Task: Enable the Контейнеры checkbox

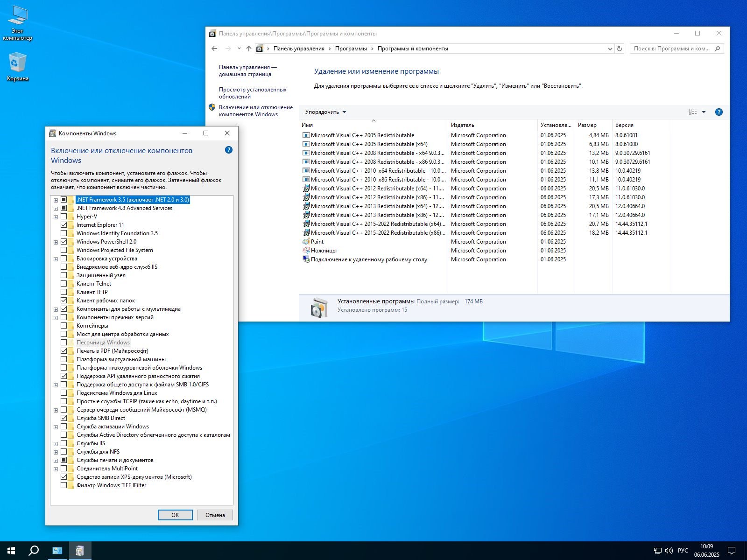Action: (x=64, y=326)
